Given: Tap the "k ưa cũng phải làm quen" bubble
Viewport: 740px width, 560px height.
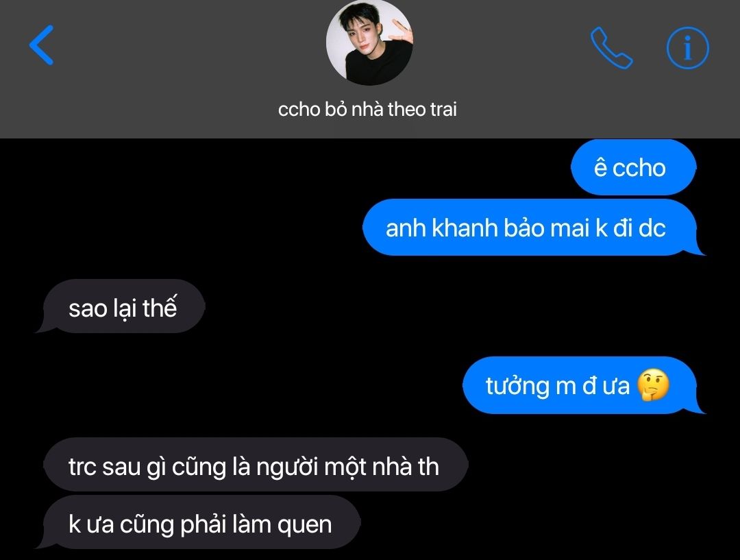Looking at the screenshot, I should click(198, 523).
